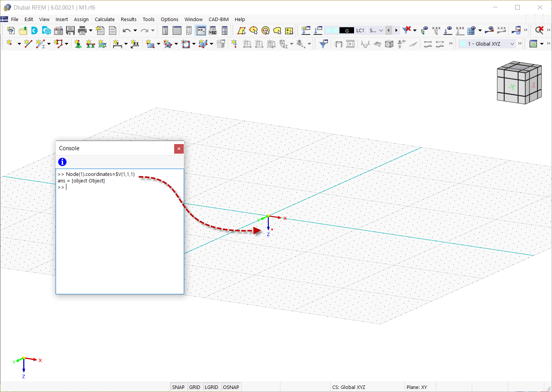The image size is (552, 392).
Task: Create a new model file
Action: [x=11, y=31]
